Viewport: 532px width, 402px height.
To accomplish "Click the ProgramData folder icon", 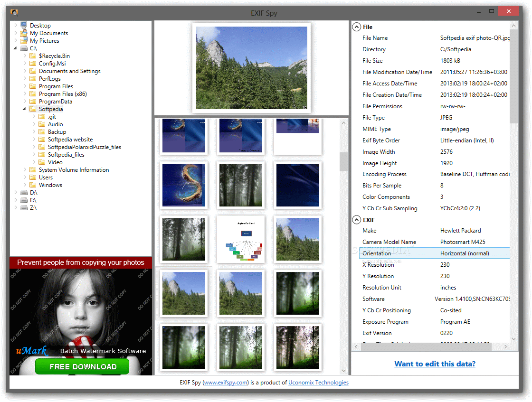I will pyautogui.click(x=33, y=102).
